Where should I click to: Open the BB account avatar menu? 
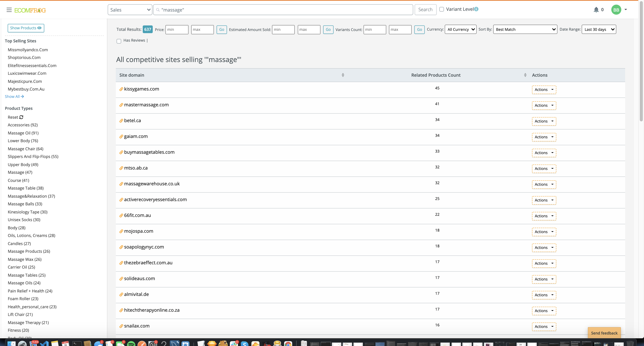(x=616, y=10)
